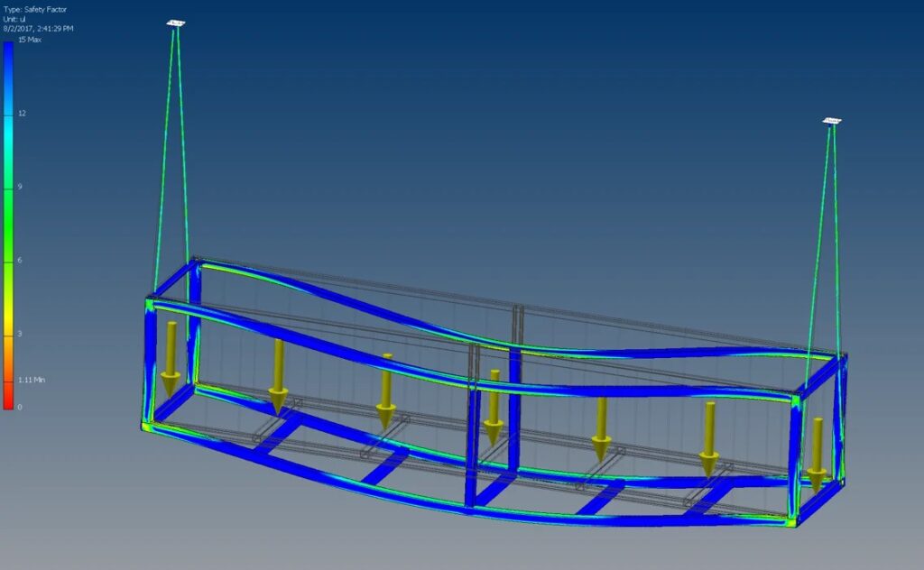Click the 'Unit: ul' legend text

tap(18, 19)
